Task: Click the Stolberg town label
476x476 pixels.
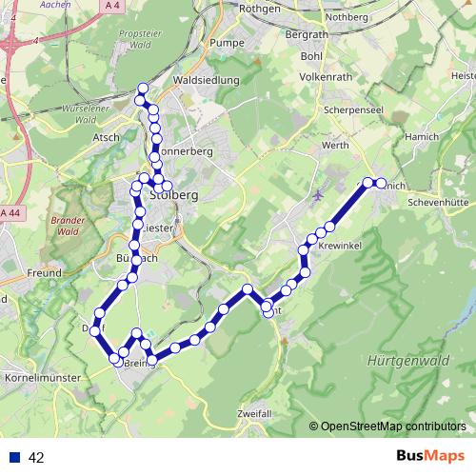Action: tap(174, 195)
